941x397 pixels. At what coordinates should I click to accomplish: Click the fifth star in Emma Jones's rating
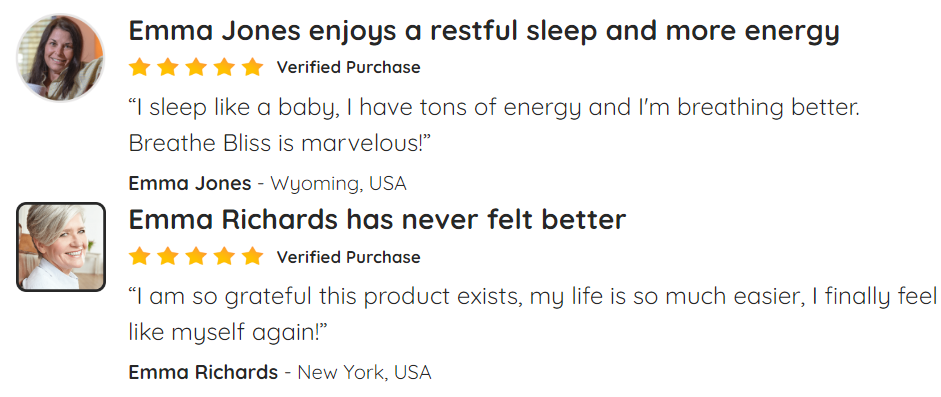point(253,67)
